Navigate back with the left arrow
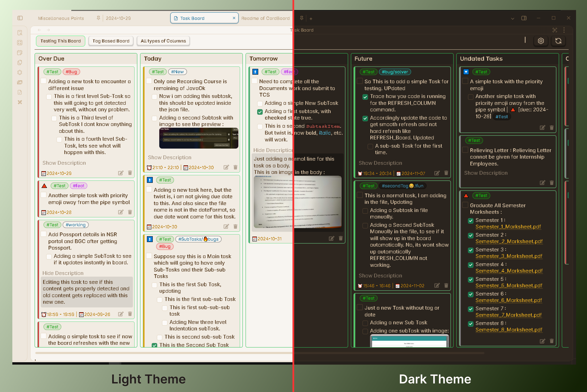587x392 pixels. [x=40, y=30]
